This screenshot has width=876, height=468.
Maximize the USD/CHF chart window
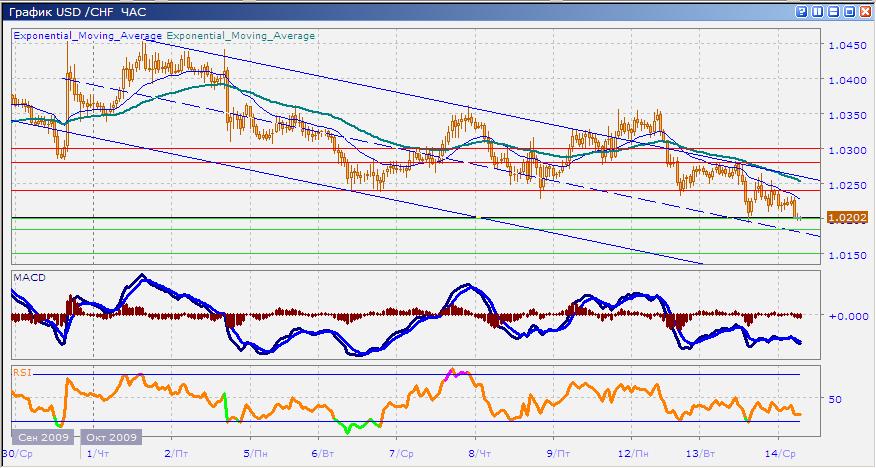click(851, 11)
